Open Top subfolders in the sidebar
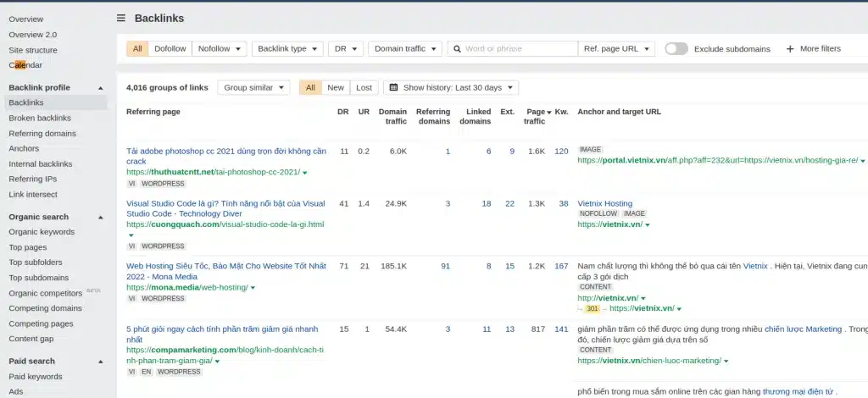 (x=36, y=262)
